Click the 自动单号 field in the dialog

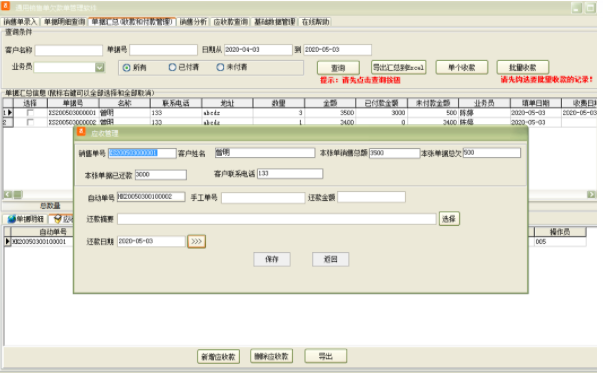click(151, 197)
